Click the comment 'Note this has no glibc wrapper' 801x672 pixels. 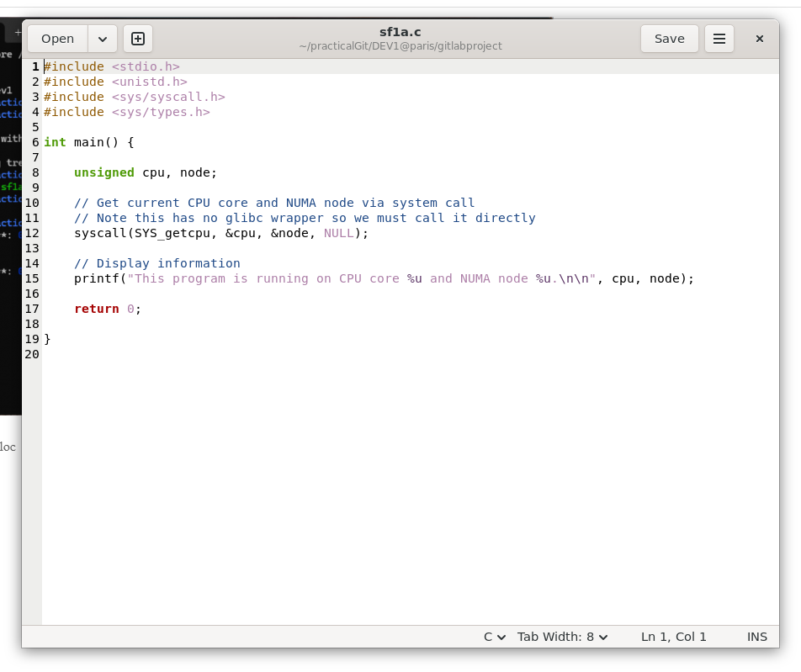tap(305, 218)
